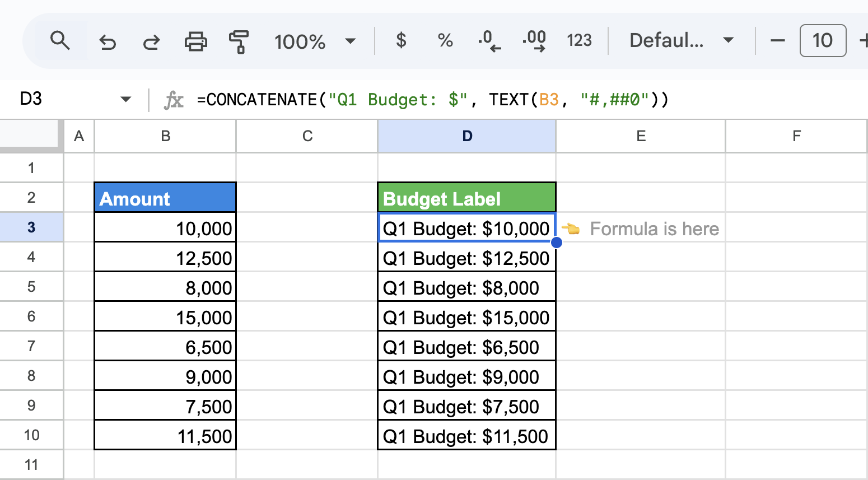Viewport: 868px width, 480px height.
Task: Activate the paint format tool
Action: coord(239,41)
